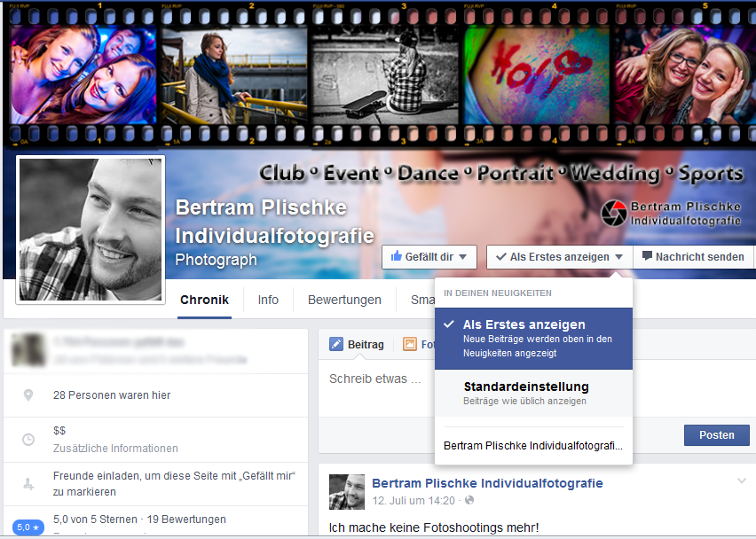Click the invite friends icon
The image size is (756, 539).
[28, 484]
